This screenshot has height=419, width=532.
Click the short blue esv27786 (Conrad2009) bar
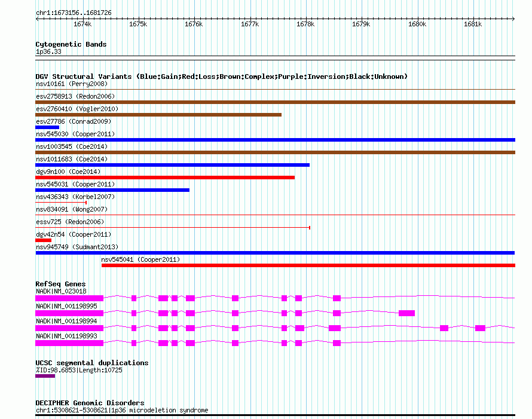[x=47, y=127]
